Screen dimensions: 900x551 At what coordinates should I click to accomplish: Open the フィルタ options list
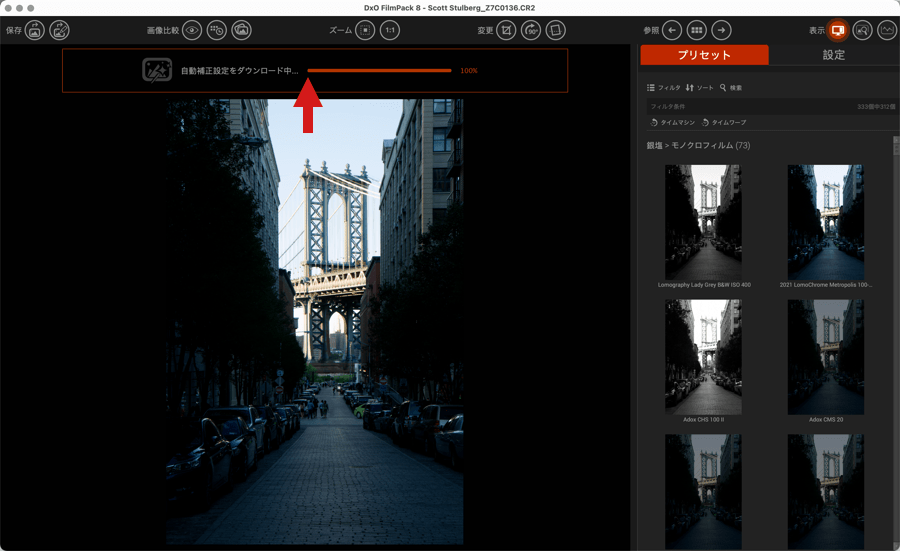[x=664, y=88]
